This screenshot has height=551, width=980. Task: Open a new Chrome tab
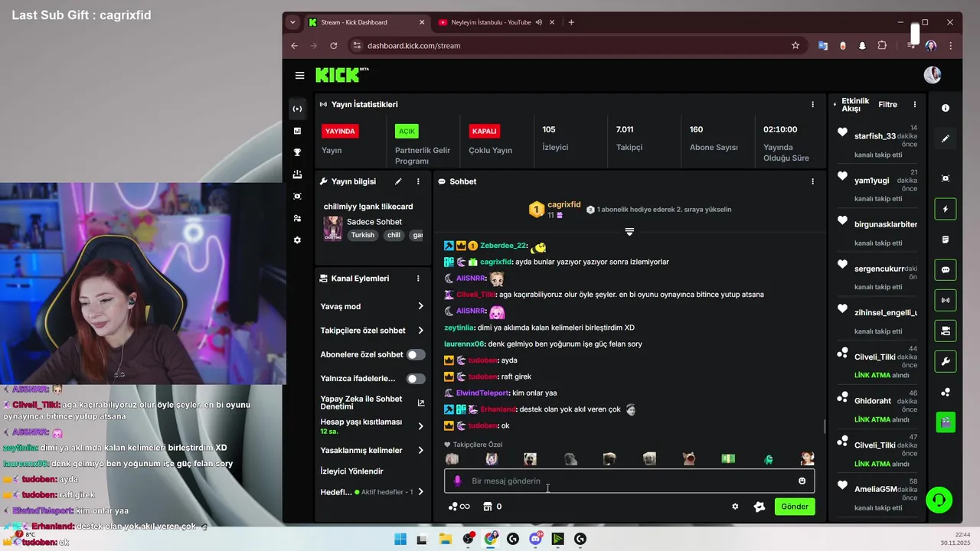[571, 22]
